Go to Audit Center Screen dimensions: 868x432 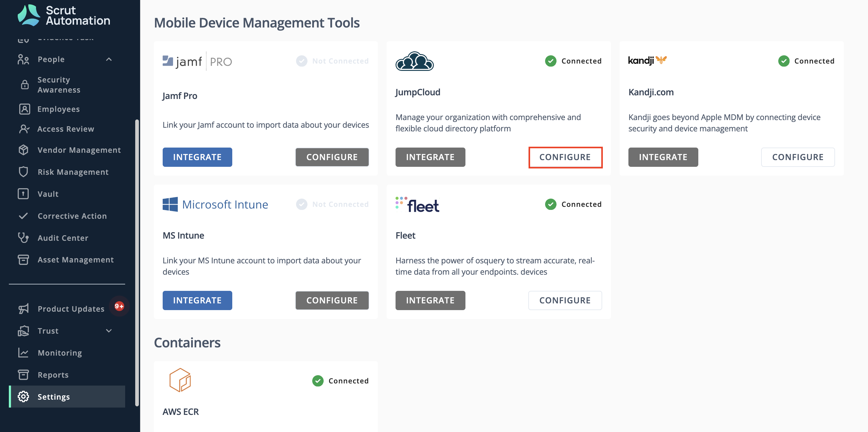tap(63, 238)
